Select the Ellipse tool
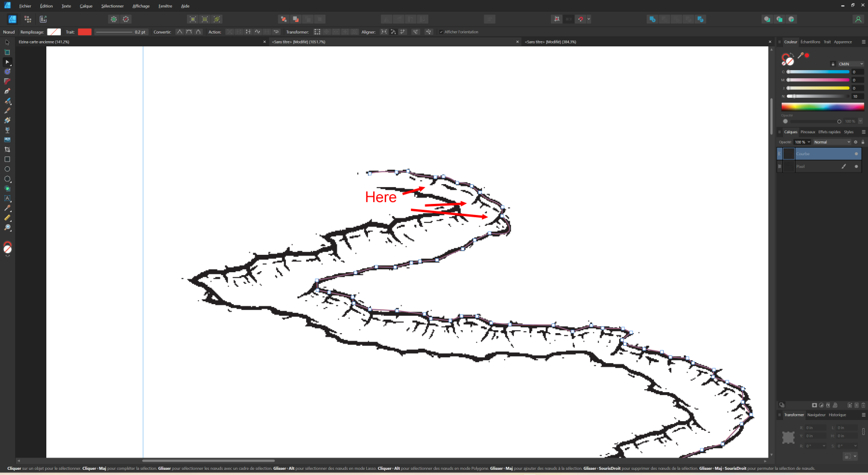The image size is (868, 475). coord(7,169)
